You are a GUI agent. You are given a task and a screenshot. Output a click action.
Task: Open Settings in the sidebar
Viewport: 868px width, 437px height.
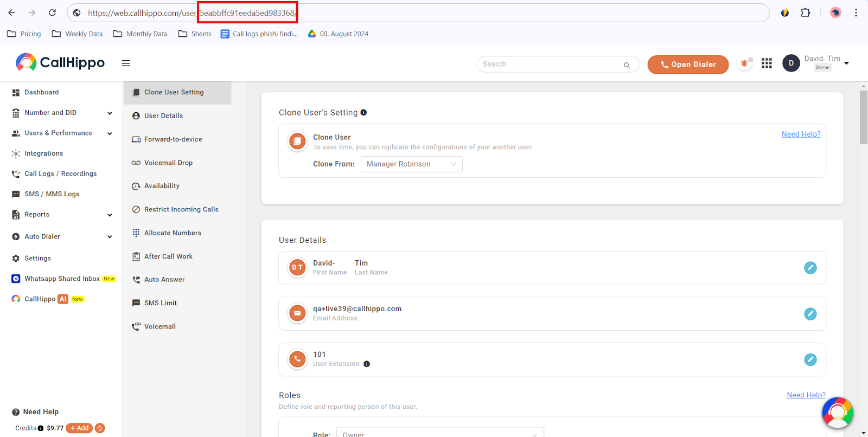click(37, 259)
